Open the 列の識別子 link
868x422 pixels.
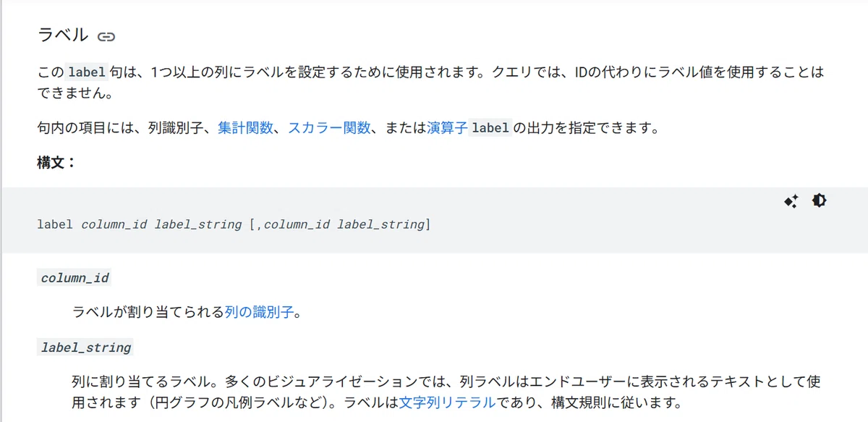(259, 312)
